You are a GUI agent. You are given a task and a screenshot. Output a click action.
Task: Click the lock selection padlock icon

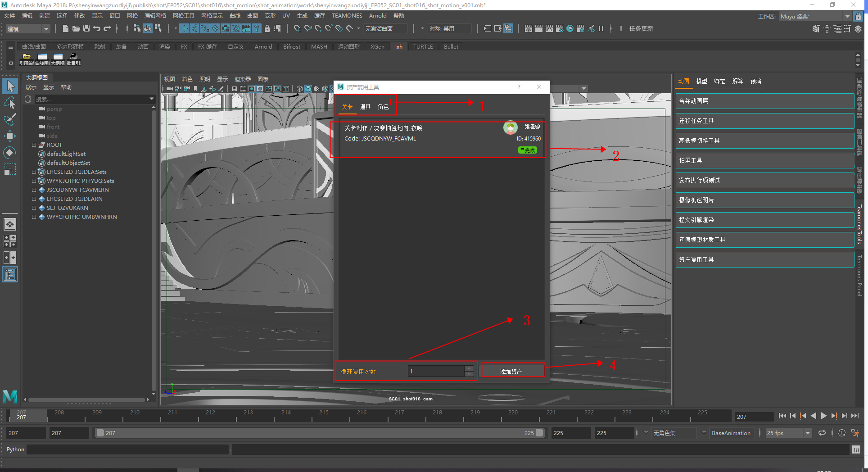267,28
